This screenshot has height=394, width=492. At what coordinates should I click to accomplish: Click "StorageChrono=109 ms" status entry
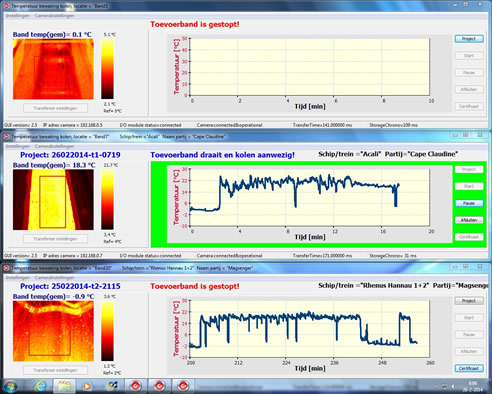click(393, 125)
